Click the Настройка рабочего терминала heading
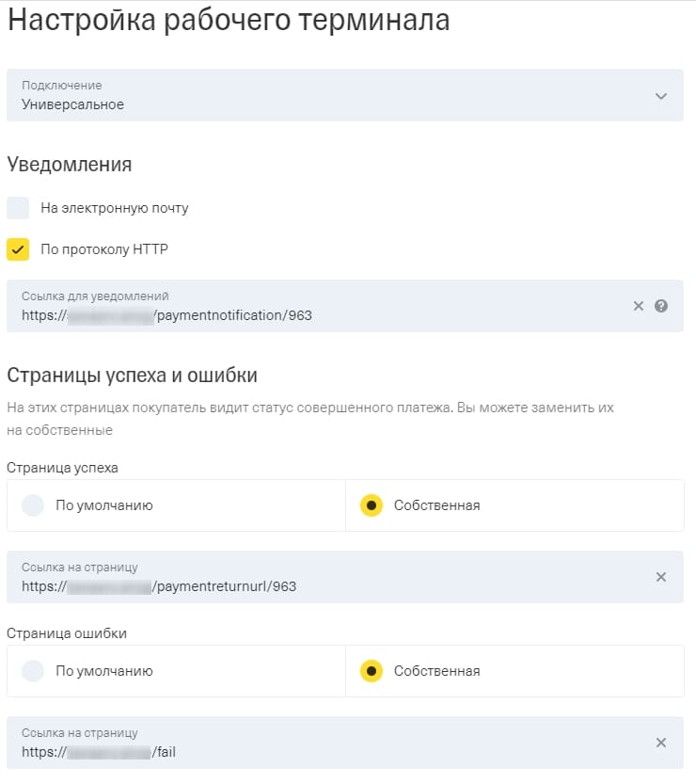Screen dimensions: 696x784 click(x=229, y=21)
